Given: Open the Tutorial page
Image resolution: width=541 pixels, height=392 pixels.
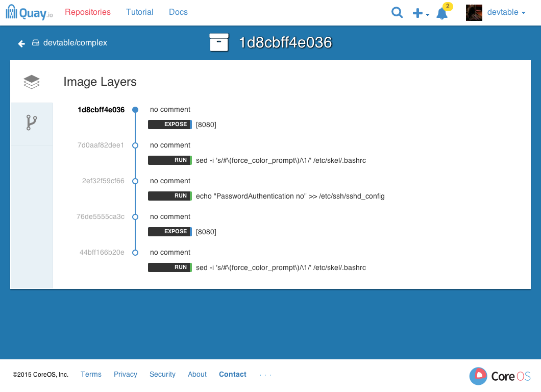Looking at the screenshot, I should [139, 12].
